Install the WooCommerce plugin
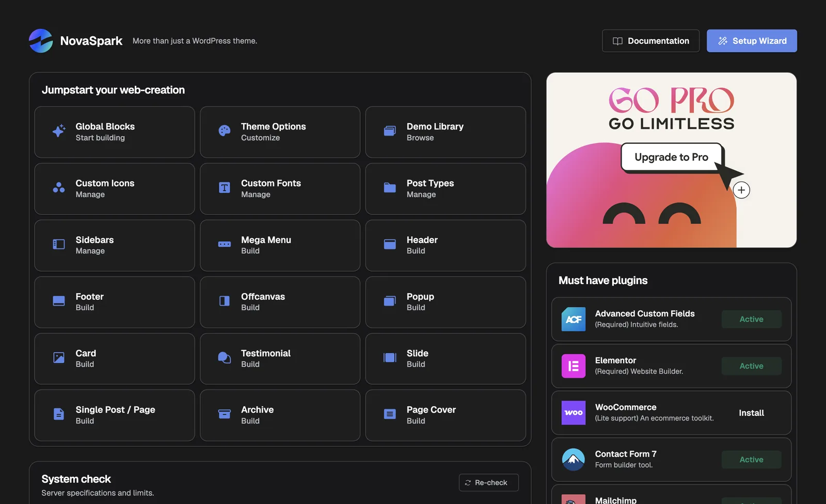This screenshot has height=504, width=826. (x=751, y=413)
